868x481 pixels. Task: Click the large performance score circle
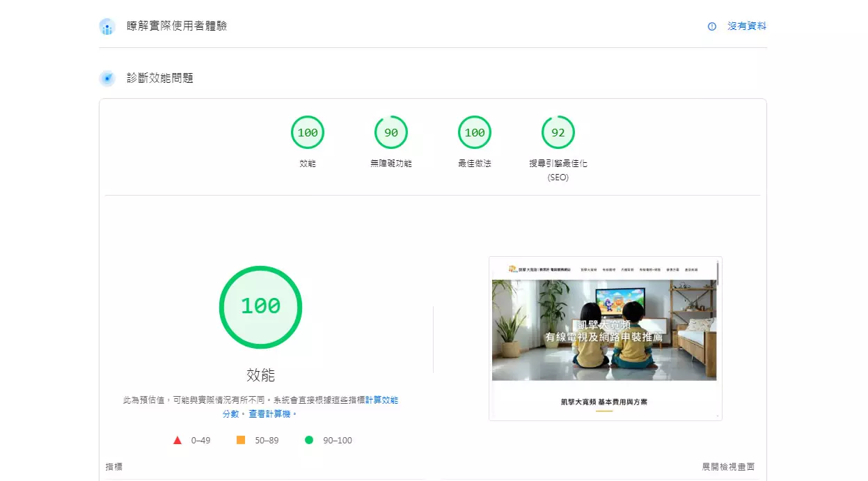coord(260,306)
